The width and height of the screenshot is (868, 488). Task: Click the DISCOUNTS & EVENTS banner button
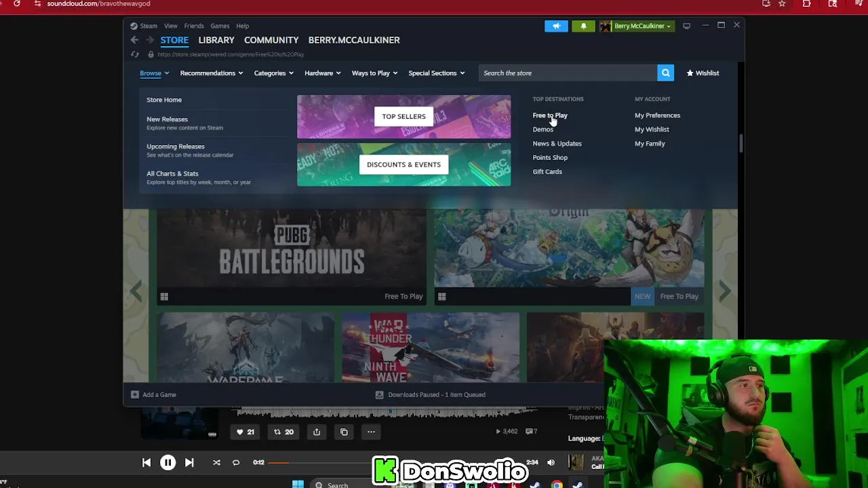pyautogui.click(x=403, y=165)
